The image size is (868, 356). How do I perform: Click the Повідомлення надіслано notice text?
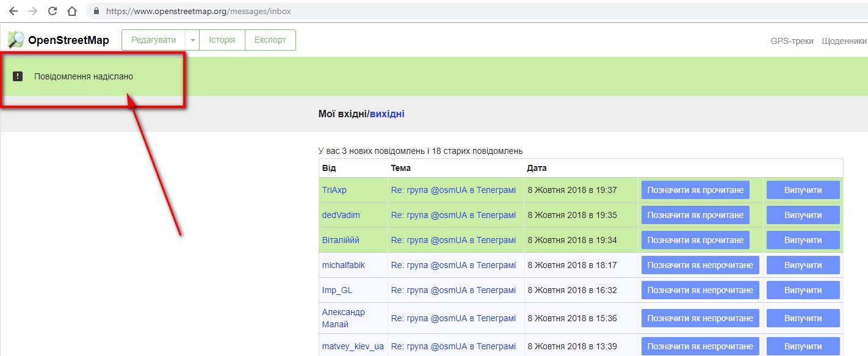pyautogui.click(x=84, y=76)
